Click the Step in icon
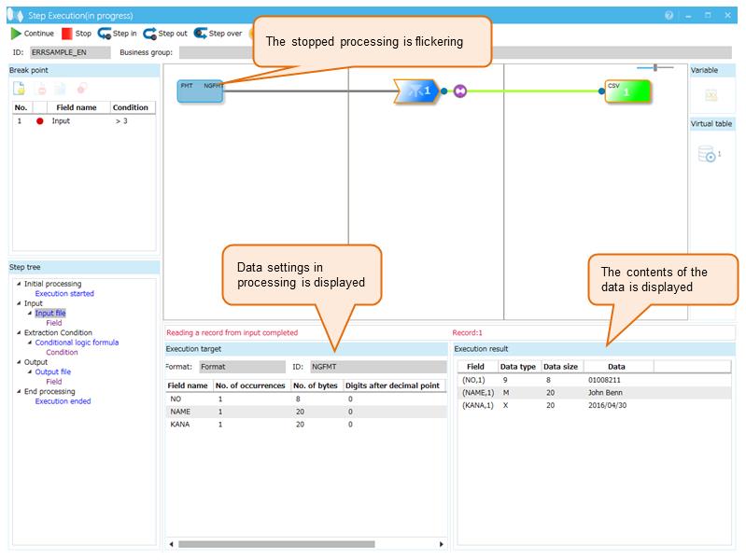The height and width of the screenshot is (560, 746). click(x=104, y=34)
